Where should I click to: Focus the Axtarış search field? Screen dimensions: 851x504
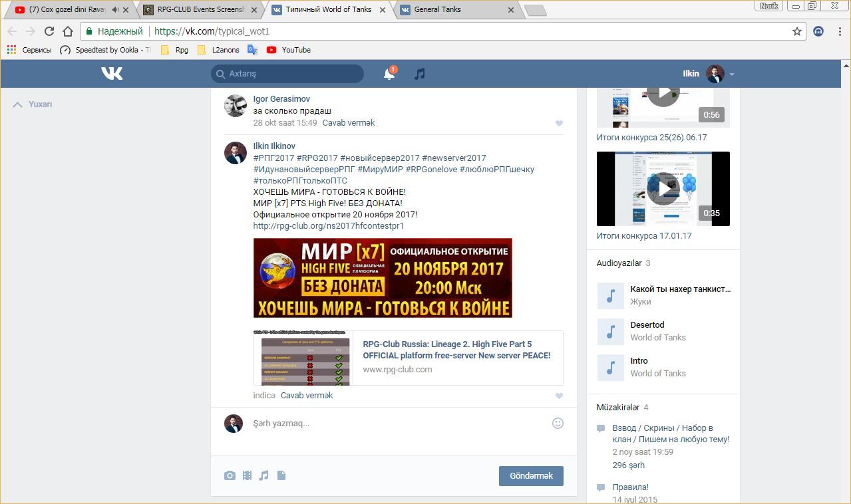tap(287, 74)
